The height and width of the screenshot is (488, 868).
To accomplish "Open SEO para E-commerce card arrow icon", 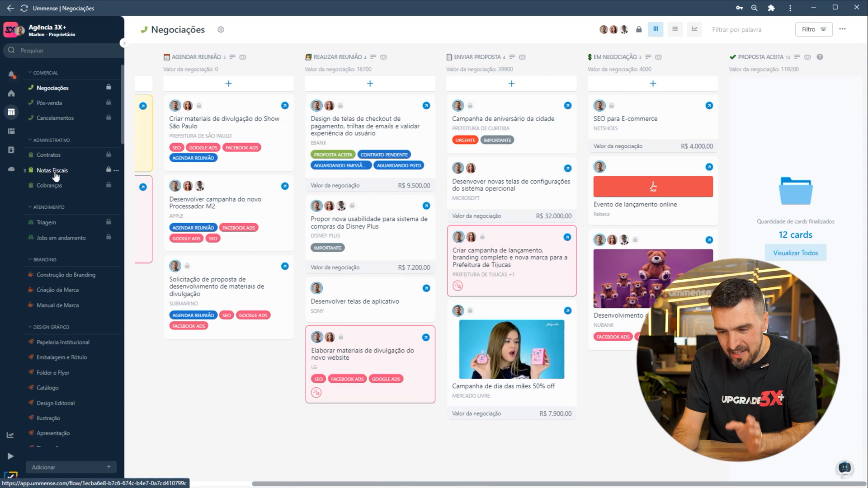I will click(709, 105).
